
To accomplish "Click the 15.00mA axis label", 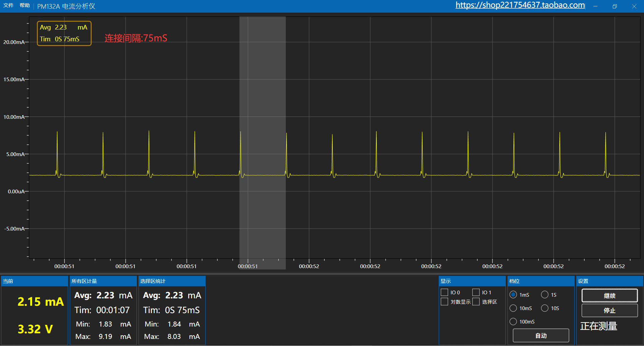I will click(14, 80).
